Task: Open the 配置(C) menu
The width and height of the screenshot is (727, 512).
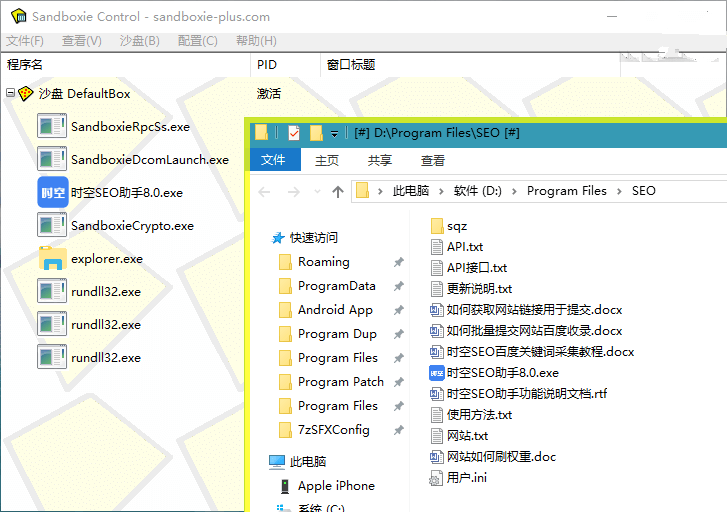Action: pyautogui.click(x=197, y=41)
